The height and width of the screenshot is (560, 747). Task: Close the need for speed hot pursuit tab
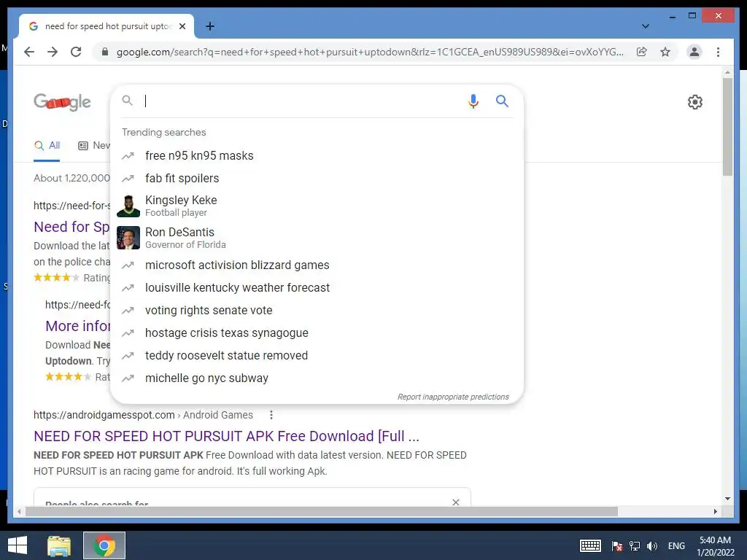[x=182, y=26]
